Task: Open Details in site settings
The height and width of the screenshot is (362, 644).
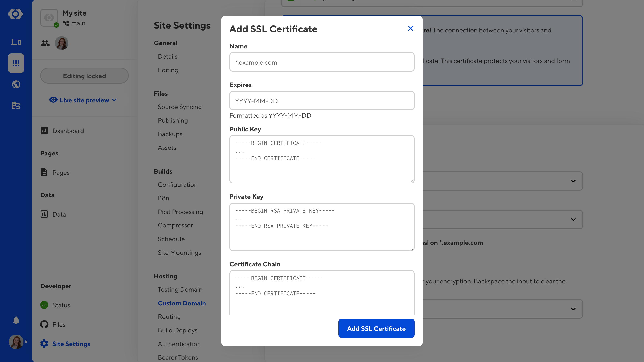Action: click(167, 57)
